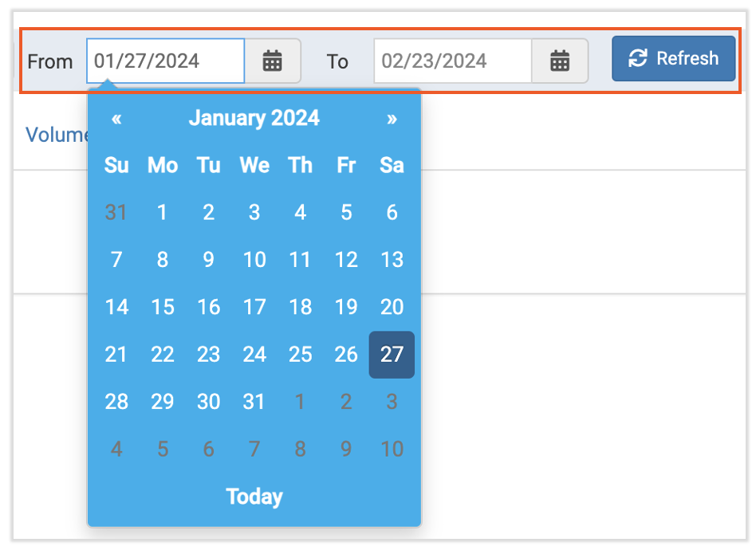Select January 10 in the calendar
The height and width of the screenshot is (550, 756).
(254, 260)
